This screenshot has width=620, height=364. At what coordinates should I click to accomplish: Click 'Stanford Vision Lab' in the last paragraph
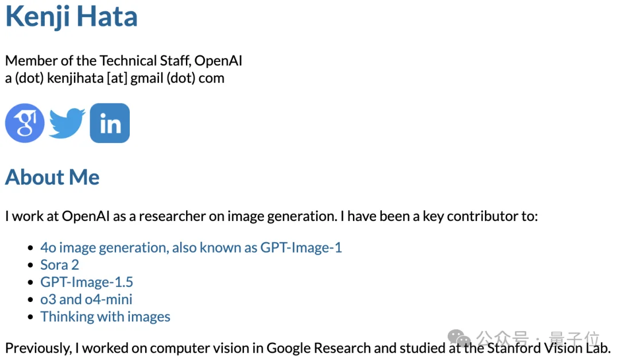pos(548,348)
